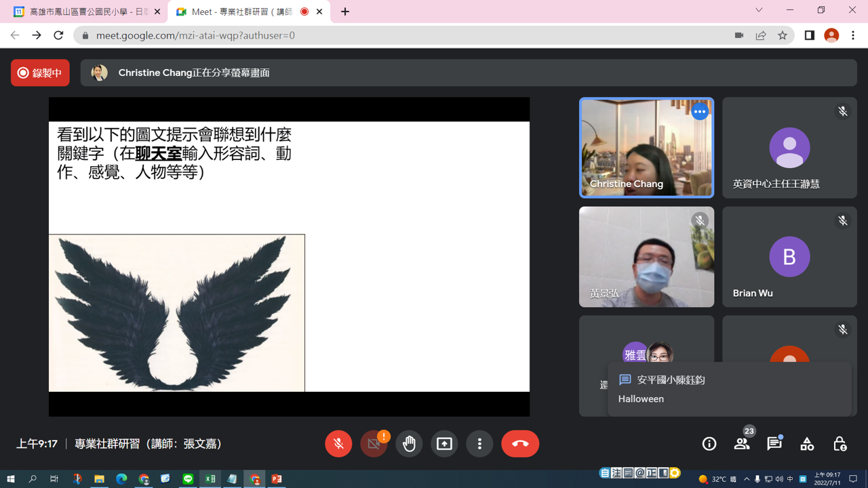Leave the call with red hang-up button
The height and width of the screenshot is (488, 868).
[520, 444]
